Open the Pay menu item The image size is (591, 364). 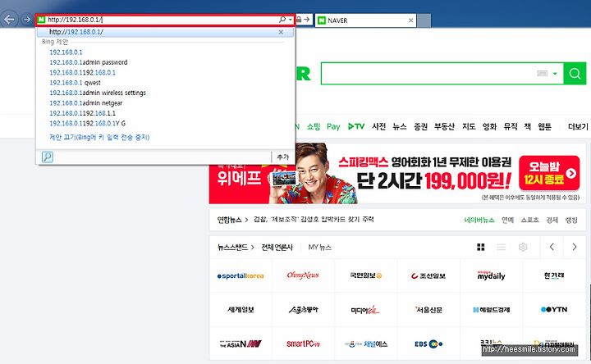click(333, 126)
